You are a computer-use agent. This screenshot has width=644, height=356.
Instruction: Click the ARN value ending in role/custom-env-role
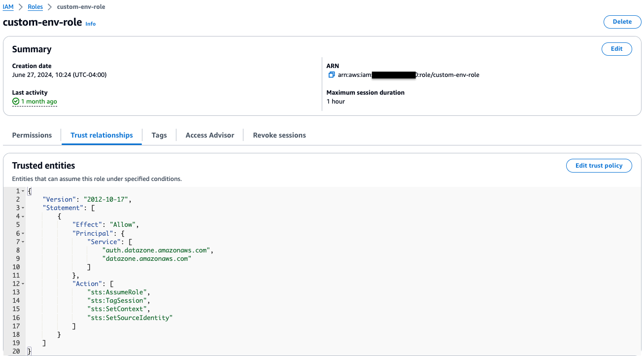coord(408,75)
